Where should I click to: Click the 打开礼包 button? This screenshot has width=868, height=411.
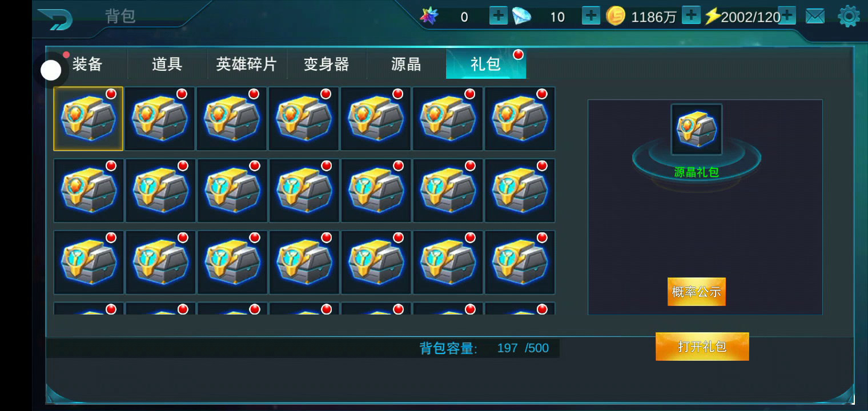point(702,346)
